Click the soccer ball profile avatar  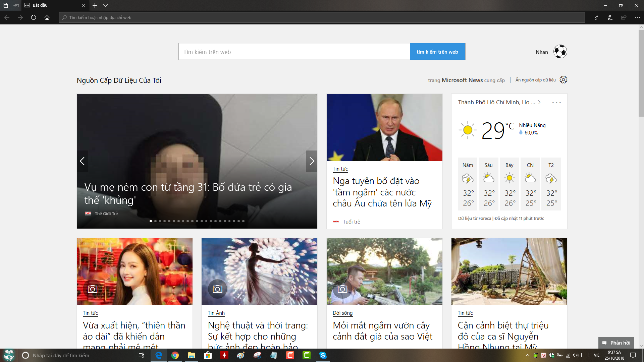560,52
